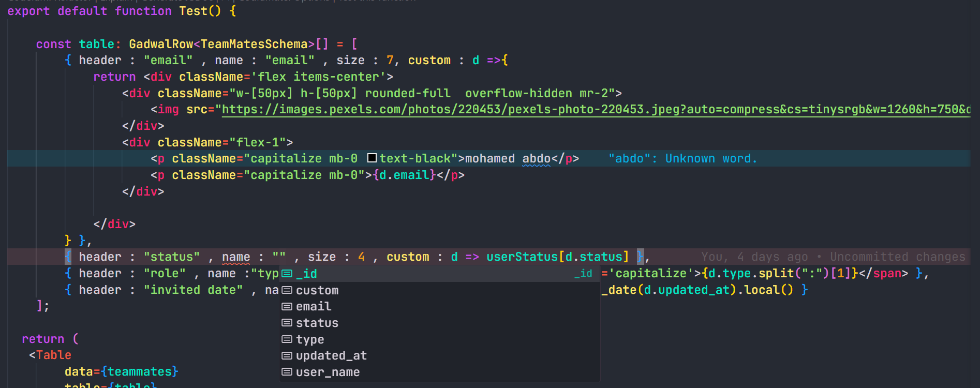Click the size value 7
980x388 pixels.
(390, 60)
